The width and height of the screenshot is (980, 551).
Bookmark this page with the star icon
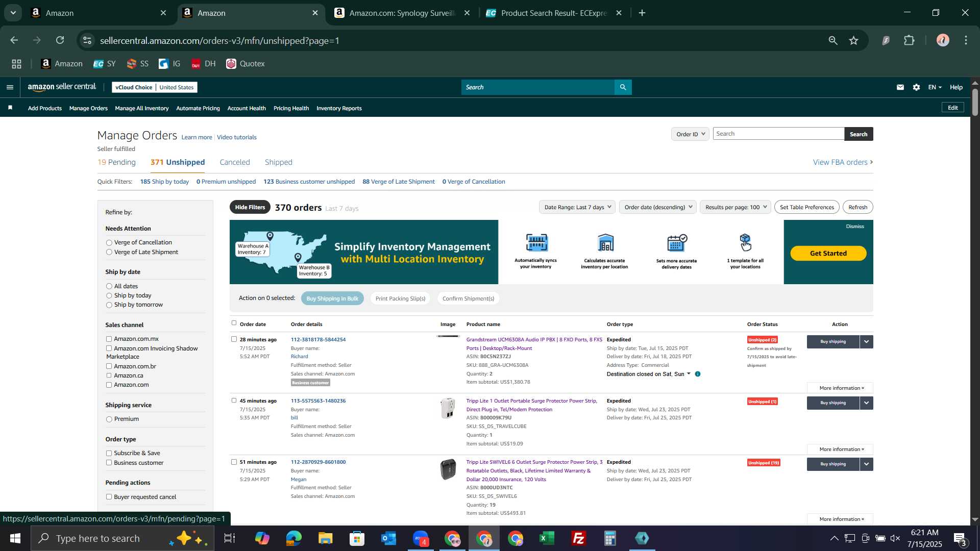pyautogui.click(x=854, y=40)
